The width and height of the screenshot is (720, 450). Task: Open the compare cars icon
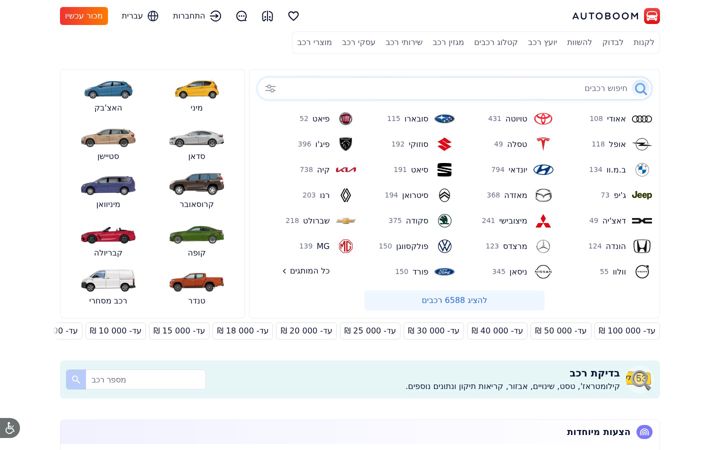267,16
